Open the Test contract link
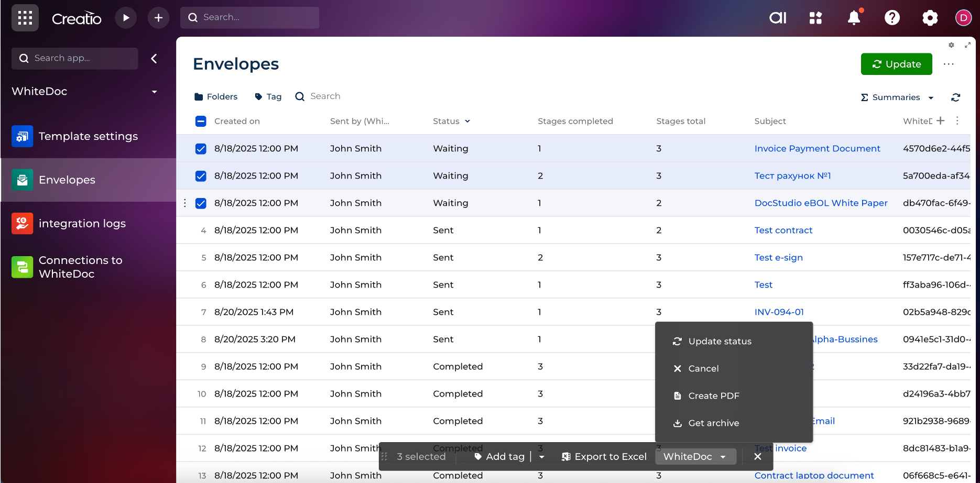Image resolution: width=980 pixels, height=483 pixels. 783,230
